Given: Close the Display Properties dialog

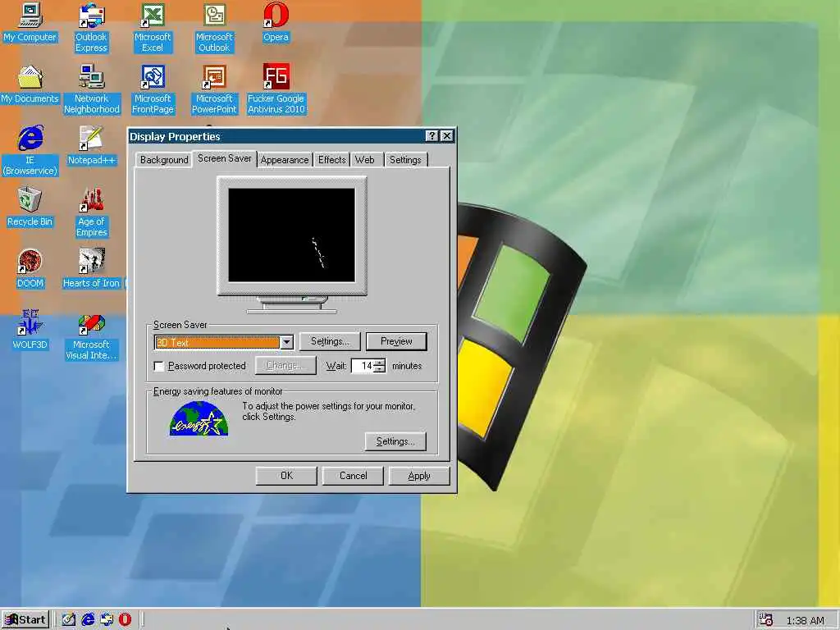Looking at the screenshot, I should tap(447, 136).
